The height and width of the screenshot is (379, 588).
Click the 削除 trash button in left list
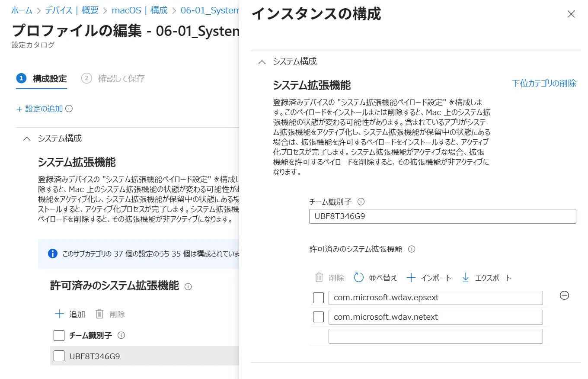click(x=110, y=314)
